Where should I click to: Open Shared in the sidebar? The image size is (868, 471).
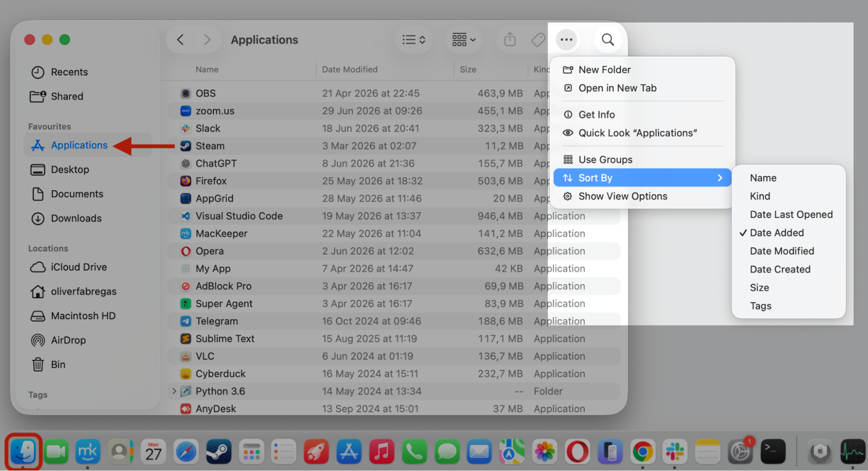tap(88, 96)
